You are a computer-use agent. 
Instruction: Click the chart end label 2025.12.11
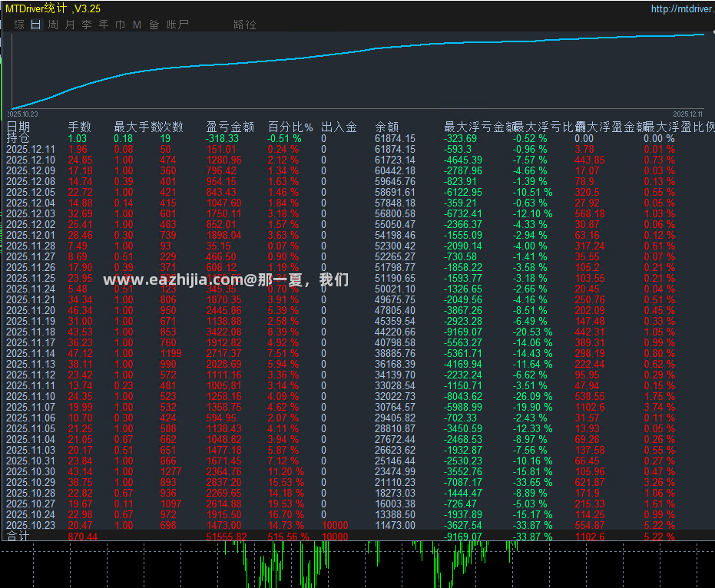point(688,114)
